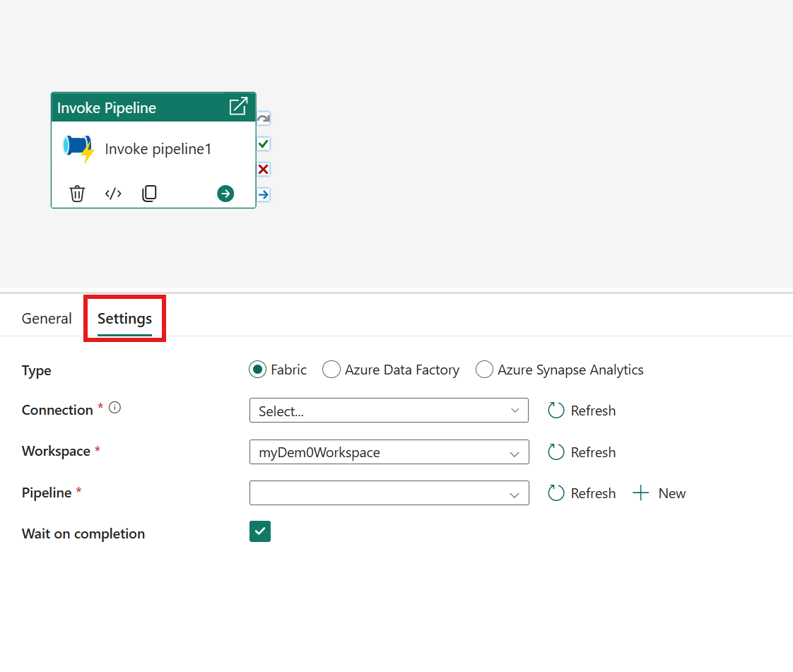793x672 pixels.
Task: Refresh the Connection list
Action: [x=582, y=411]
